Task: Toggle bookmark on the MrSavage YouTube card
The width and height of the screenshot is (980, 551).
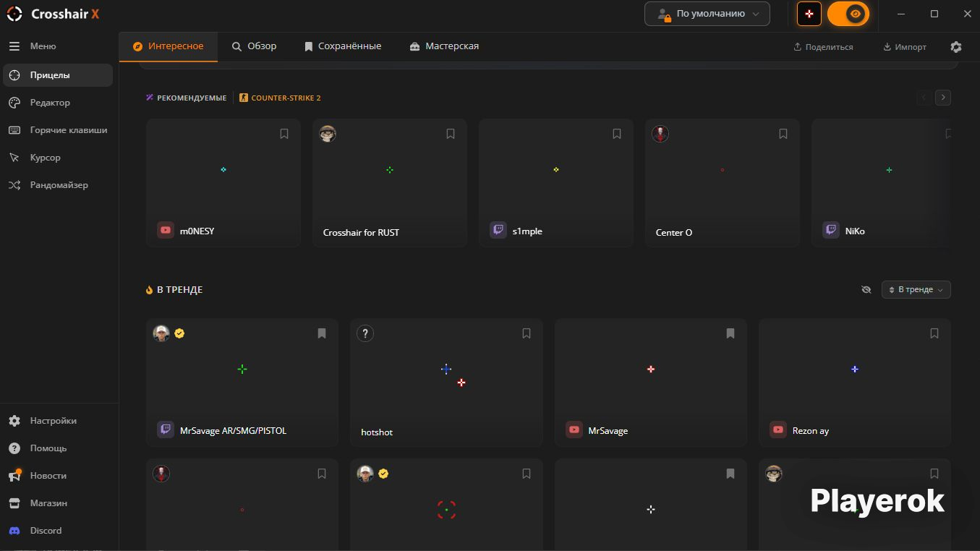Action: (x=730, y=333)
